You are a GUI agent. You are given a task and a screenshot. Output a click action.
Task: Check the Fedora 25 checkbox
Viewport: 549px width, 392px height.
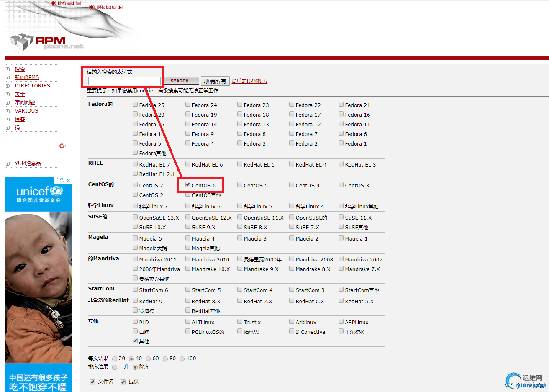[x=135, y=104]
